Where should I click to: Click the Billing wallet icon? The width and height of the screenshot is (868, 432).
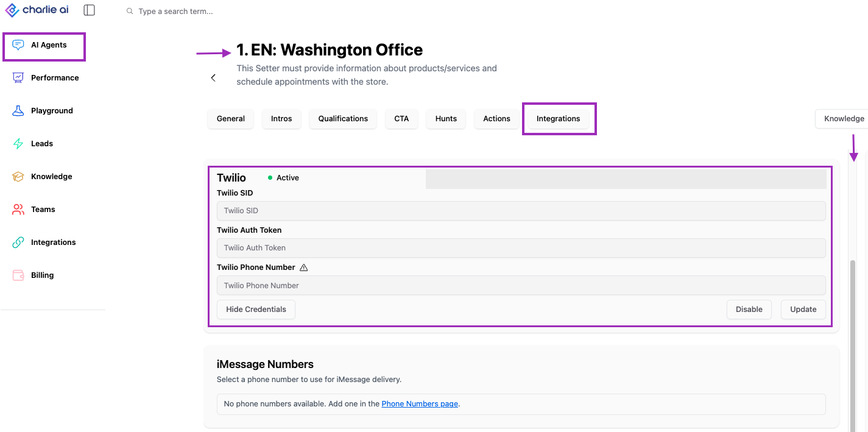pos(18,275)
